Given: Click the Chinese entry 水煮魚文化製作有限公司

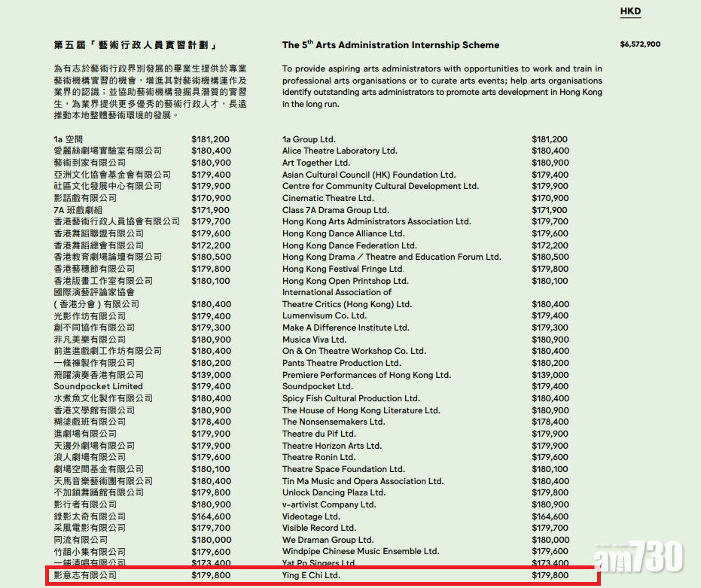Looking at the screenshot, I should tap(103, 398).
